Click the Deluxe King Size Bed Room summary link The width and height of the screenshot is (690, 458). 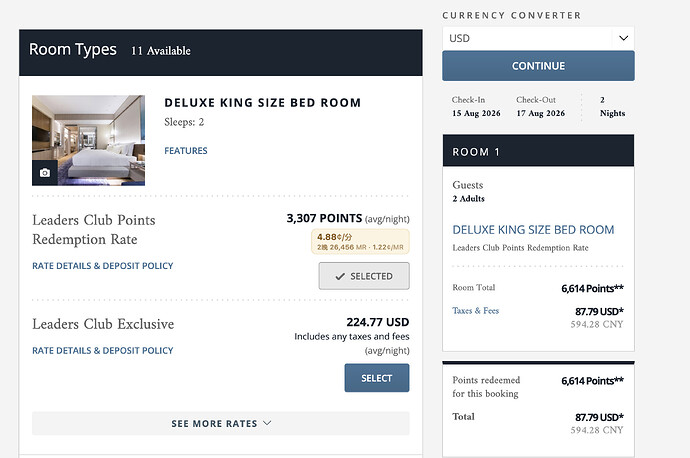pos(533,230)
